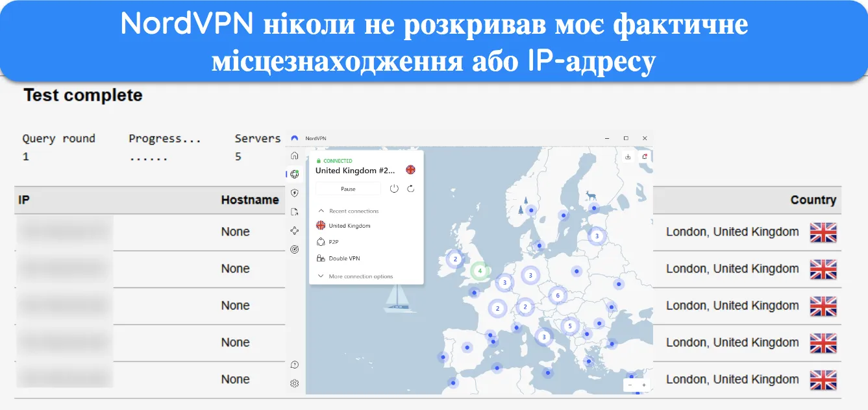Open the notifications bell icon

(645, 156)
